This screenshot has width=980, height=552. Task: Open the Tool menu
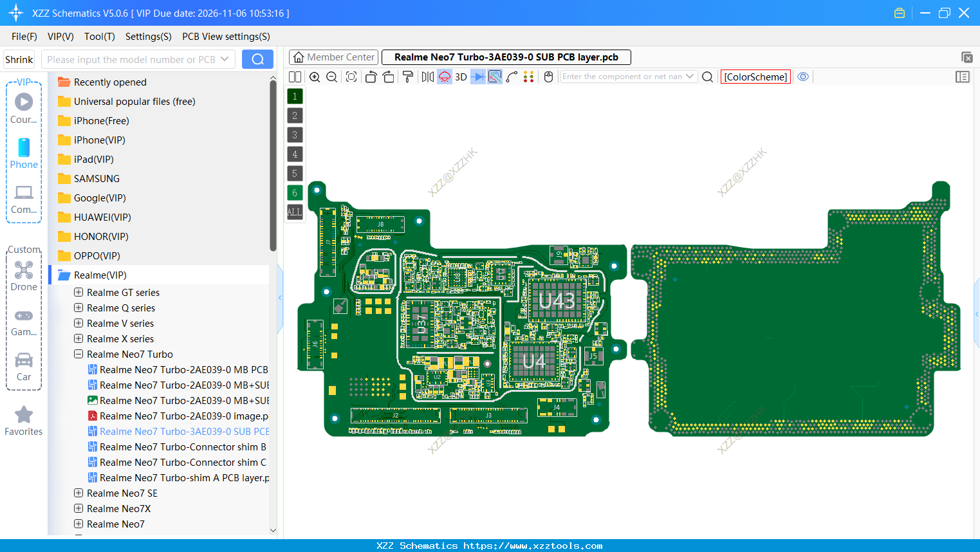click(99, 37)
